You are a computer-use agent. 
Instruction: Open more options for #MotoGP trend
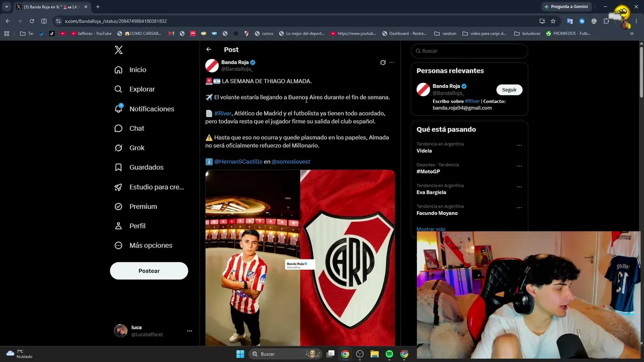(x=519, y=166)
